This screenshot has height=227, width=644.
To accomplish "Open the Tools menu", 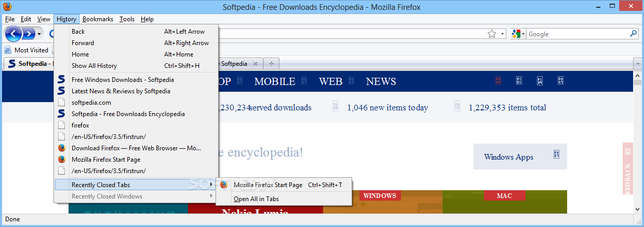I will point(127,19).
